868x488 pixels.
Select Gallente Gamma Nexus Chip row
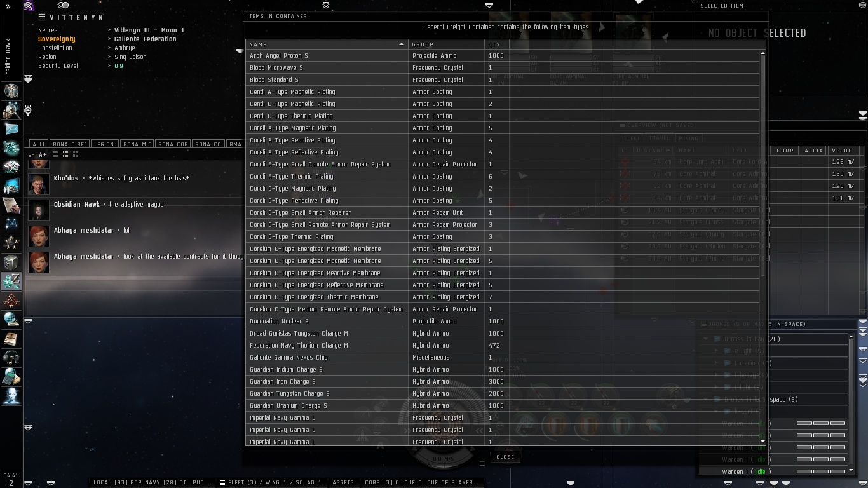[503, 358]
